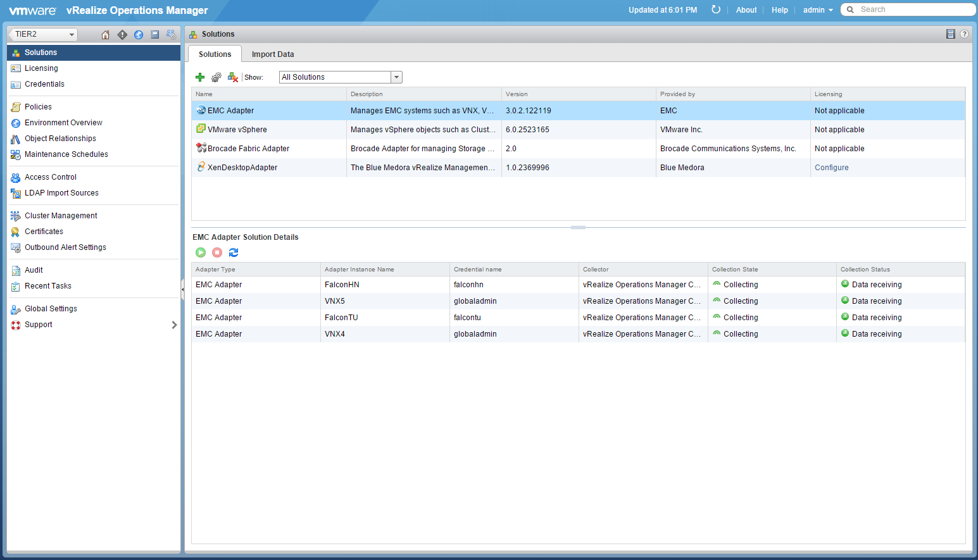This screenshot has width=978, height=560.
Task: Click the red Stop Collecting icon
Action: pyautogui.click(x=217, y=252)
